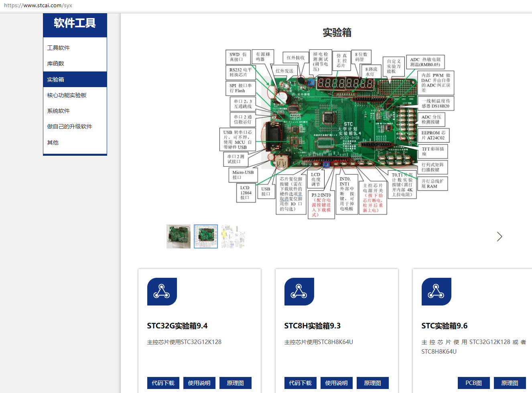Viewport: 532px width, 393px height.
Task: Download code for STC8H实验箱9.3
Action: (301, 383)
